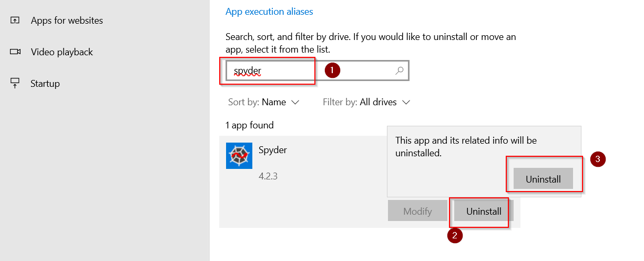Click the Startup sidebar icon
The width and height of the screenshot is (644, 261).
(15, 83)
